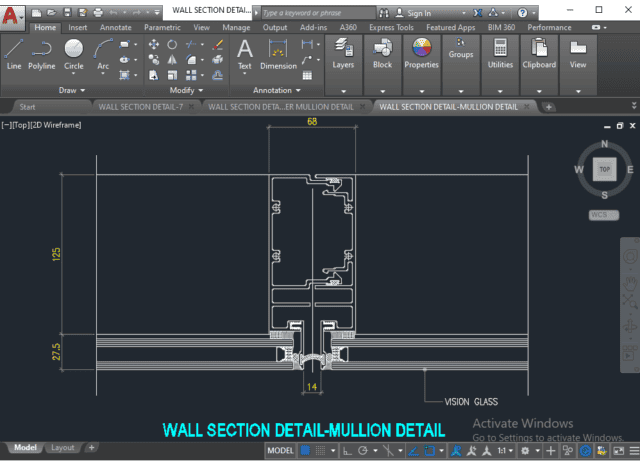Open the annotation scale 1:1 dropdown
The height and width of the screenshot is (461, 640).
506,451
